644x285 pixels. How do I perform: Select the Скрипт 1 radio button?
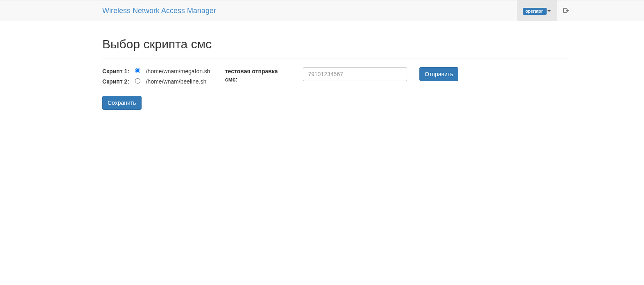click(137, 71)
